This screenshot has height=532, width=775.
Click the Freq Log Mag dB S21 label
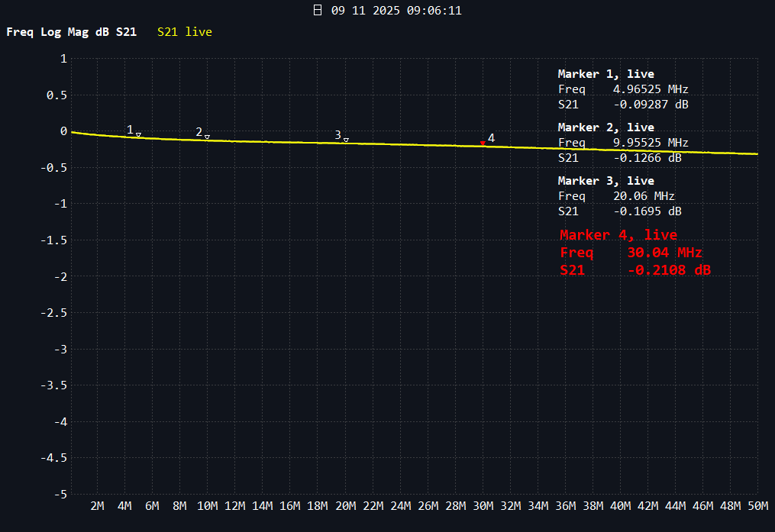pyautogui.click(x=72, y=32)
